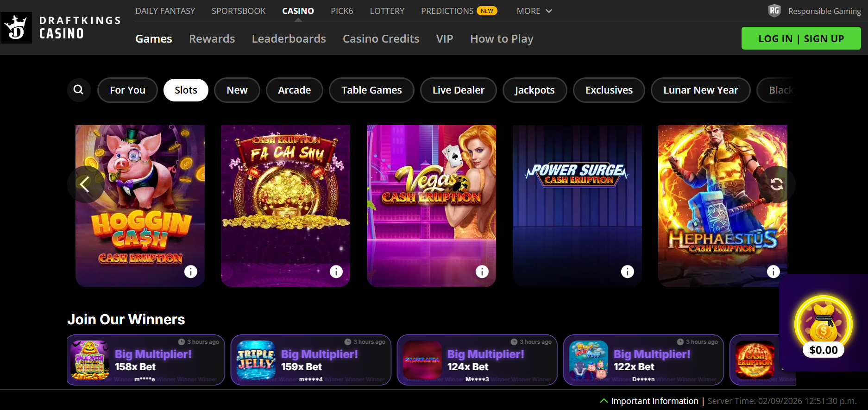Screen dimensions: 868x410
Task: Click the 122x Bet winner text
Action: coord(634,367)
